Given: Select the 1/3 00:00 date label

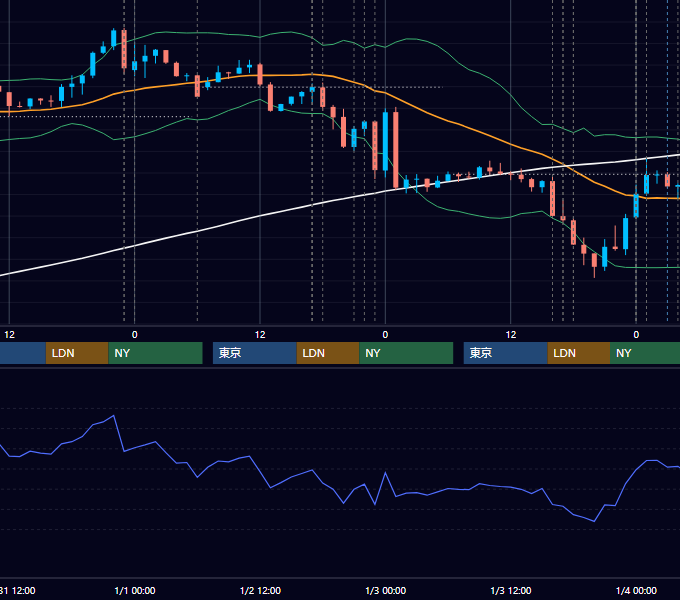Looking at the screenshot, I should [x=386, y=590].
